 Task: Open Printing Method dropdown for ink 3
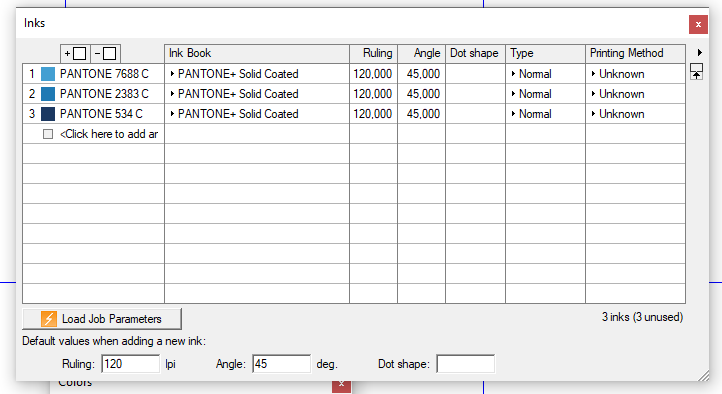click(594, 114)
